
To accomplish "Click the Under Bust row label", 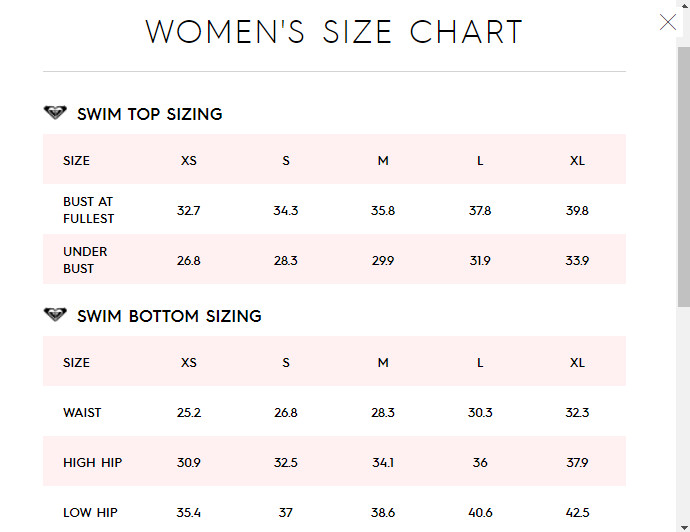I will (x=85, y=260).
